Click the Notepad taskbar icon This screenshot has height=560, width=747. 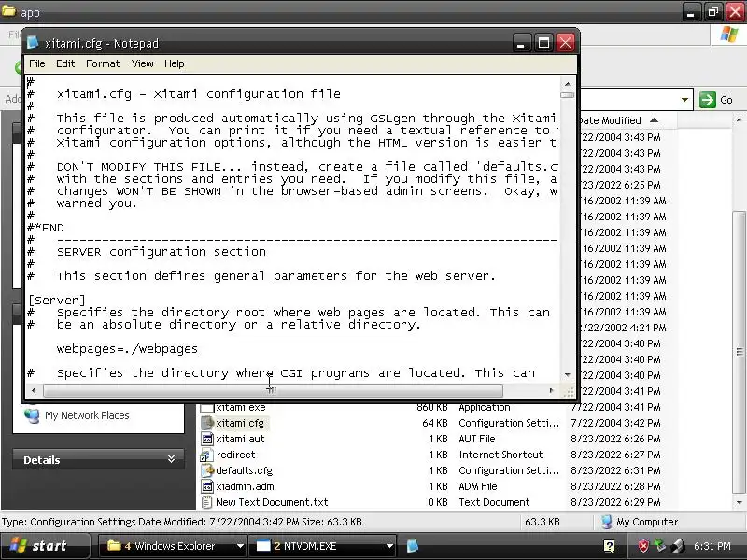(x=413, y=546)
